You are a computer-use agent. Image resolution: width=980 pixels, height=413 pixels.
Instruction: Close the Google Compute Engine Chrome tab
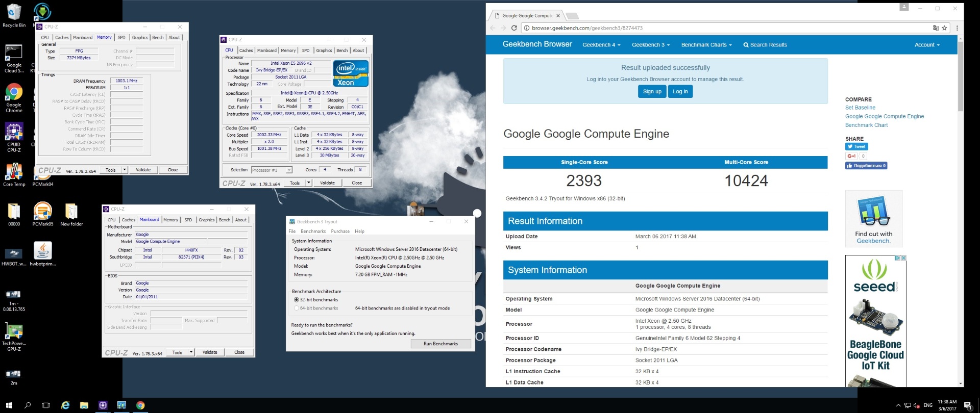(x=557, y=16)
